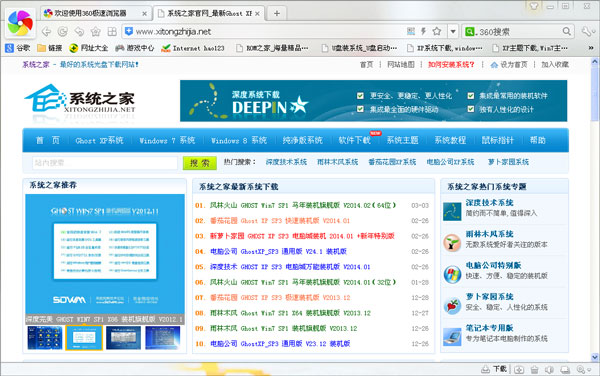The height and width of the screenshot is (376, 600).
Task: Click the bookmark star in address bar
Action: tap(437, 31)
